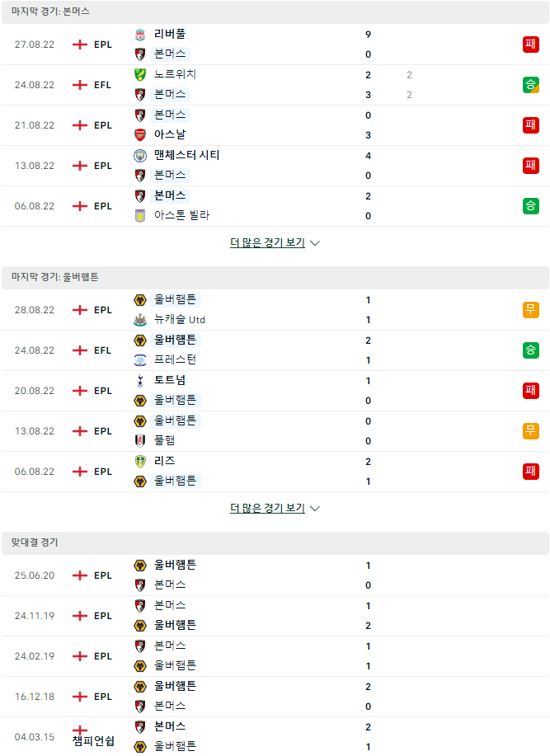Expand more matches under Wolverhampton section
The image size is (550, 756).
pyautogui.click(x=267, y=508)
